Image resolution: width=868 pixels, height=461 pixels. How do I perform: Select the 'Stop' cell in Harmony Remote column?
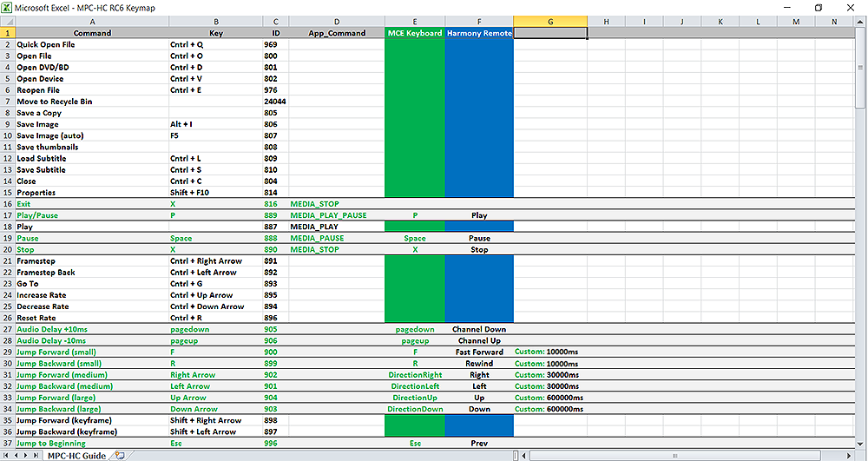click(479, 249)
